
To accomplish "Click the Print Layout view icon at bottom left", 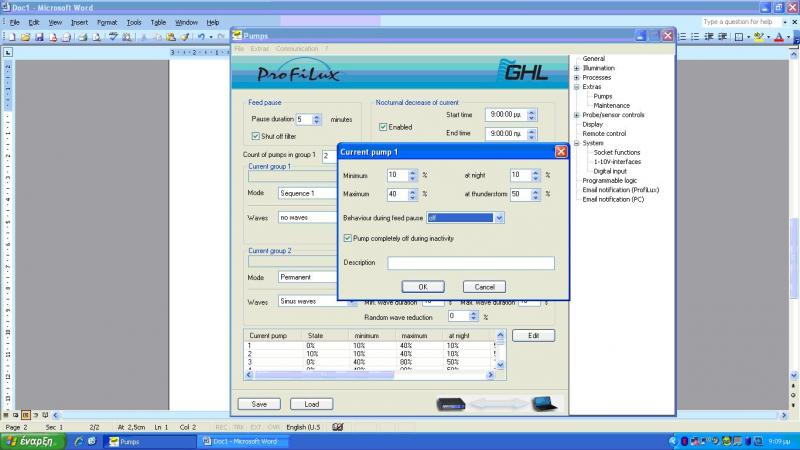I will click(26, 415).
